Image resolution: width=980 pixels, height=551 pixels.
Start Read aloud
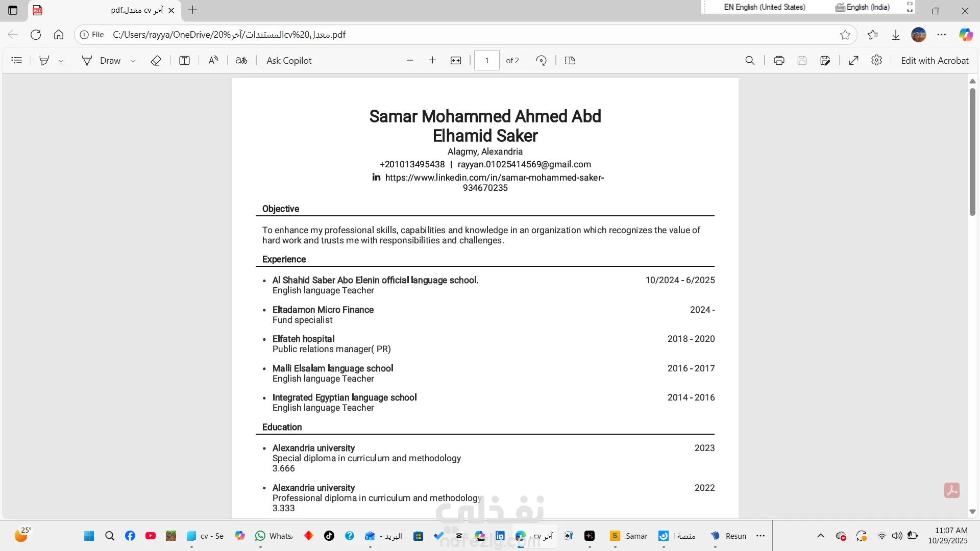pos(213,60)
